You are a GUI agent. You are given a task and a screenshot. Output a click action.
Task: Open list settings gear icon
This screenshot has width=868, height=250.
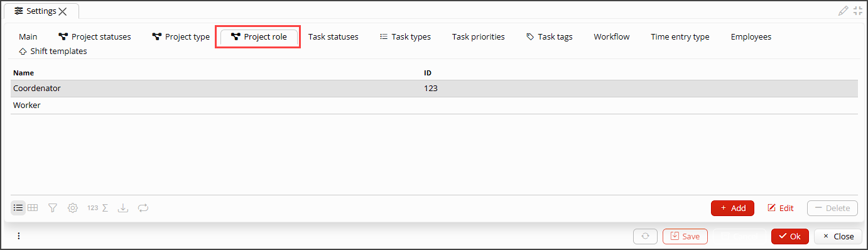tap(73, 208)
